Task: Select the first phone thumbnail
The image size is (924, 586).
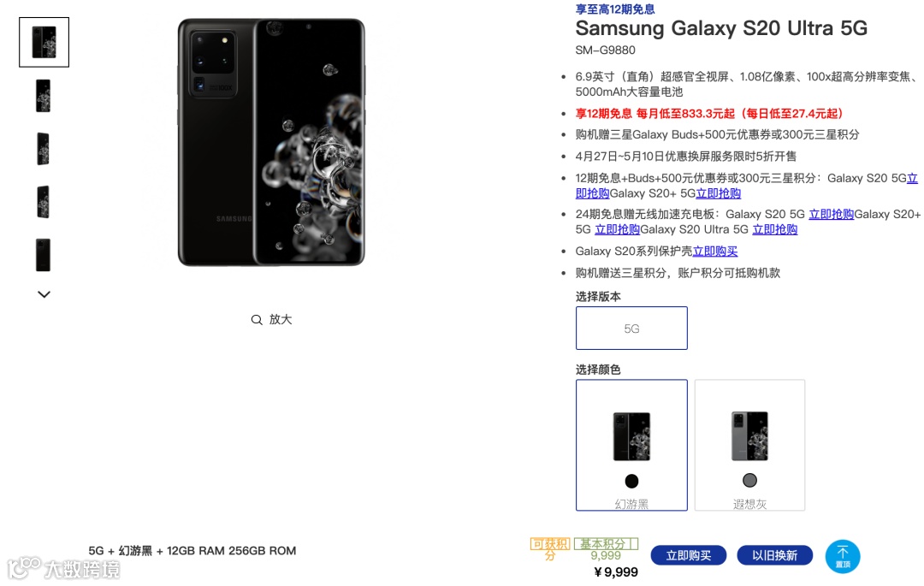Action: [44, 42]
